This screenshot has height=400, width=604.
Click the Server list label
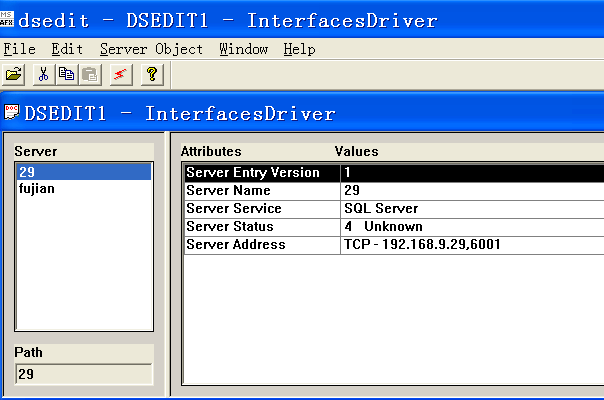(x=35, y=151)
